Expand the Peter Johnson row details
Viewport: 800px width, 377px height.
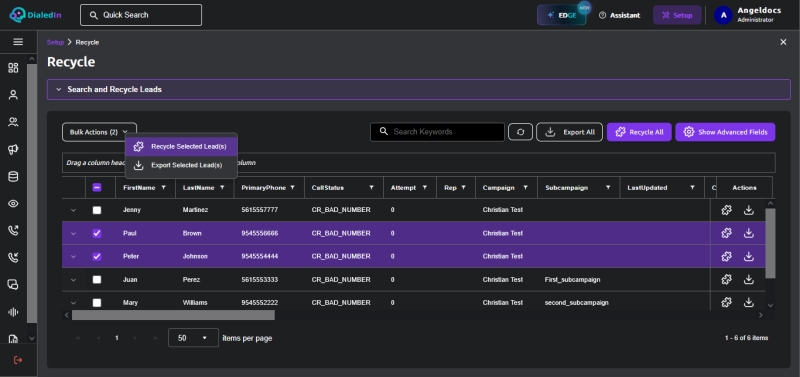coord(73,256)
